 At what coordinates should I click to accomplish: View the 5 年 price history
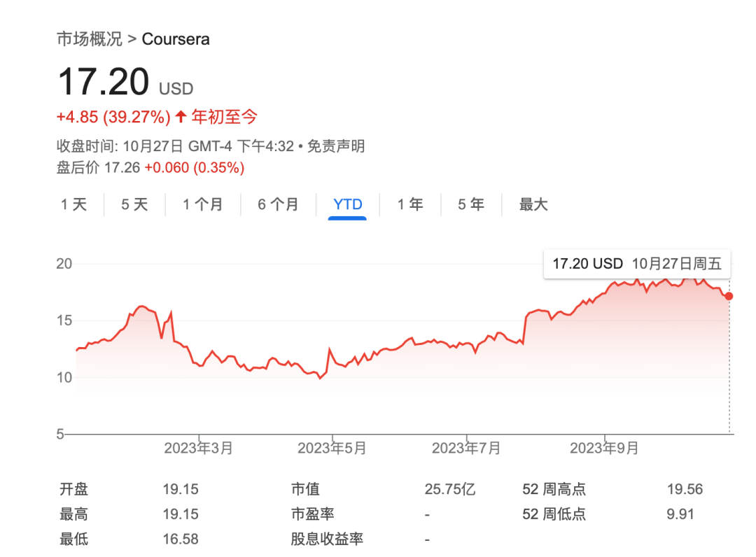[x=471, y=204]
